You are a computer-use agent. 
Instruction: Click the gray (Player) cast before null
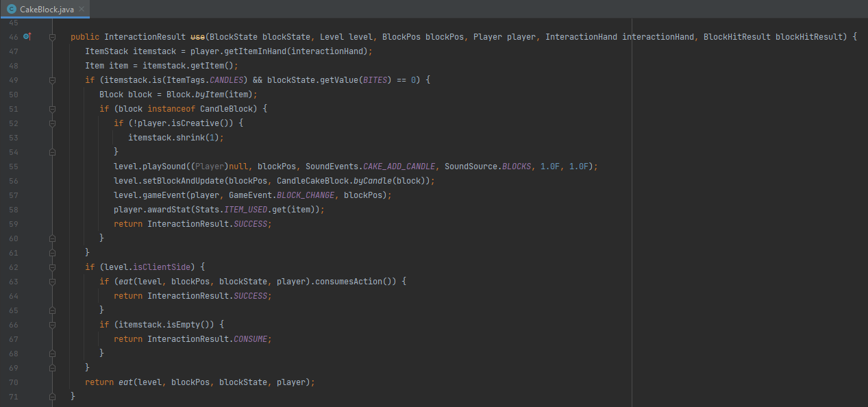[x=210, y=166]
